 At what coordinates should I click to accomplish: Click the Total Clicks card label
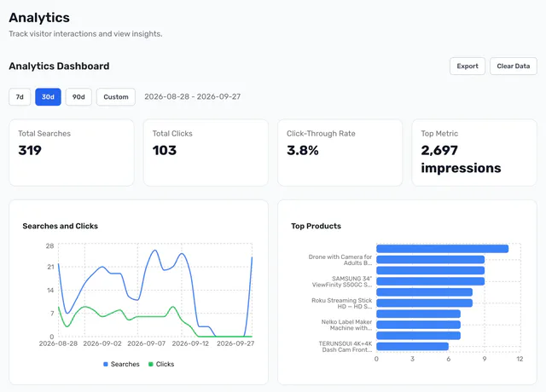(x=172, y=134)
